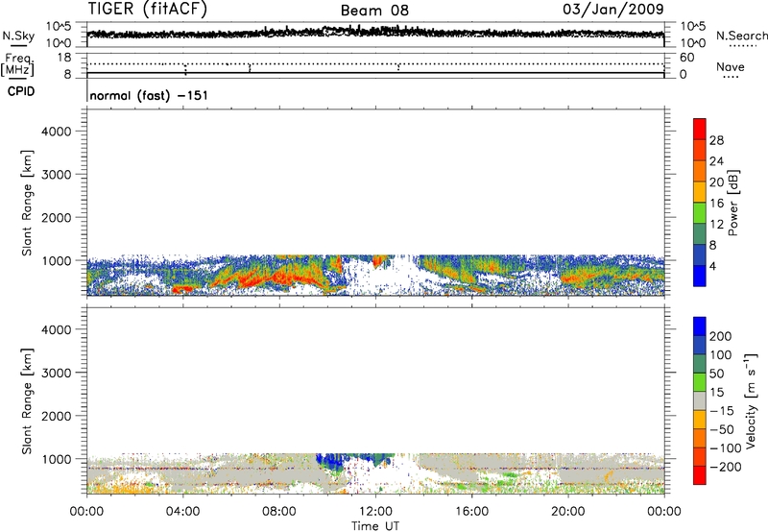Pick the red top segment of Power colorbar

[x=700, y=129]
